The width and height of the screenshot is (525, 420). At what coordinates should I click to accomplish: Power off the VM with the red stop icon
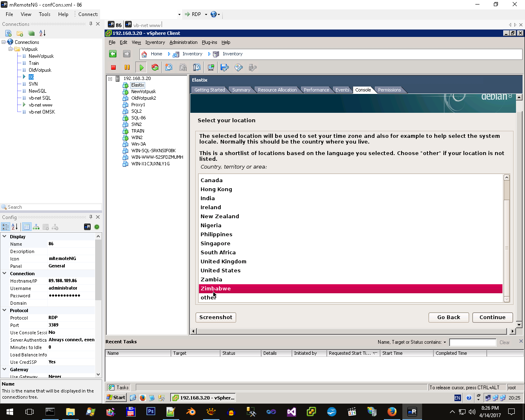(x=114, y=68)
